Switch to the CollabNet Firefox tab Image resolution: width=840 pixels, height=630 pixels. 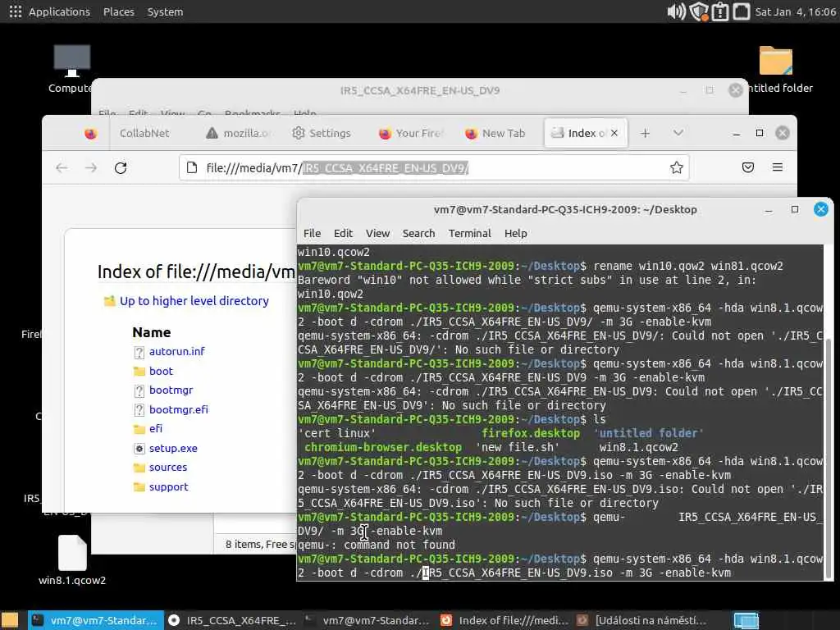[x=144, y=133]
